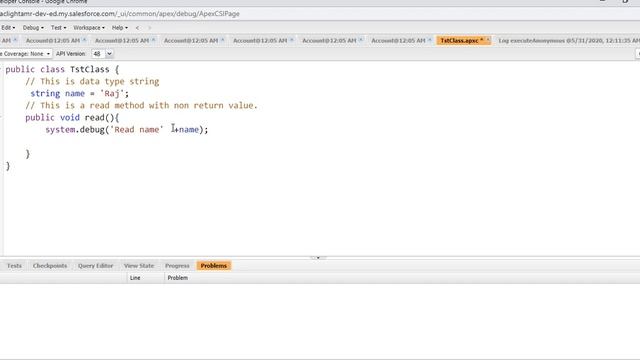Screen dimensions: 640x360
Task: Click the forward navigation arrow icon
Action: click(149, 28)
